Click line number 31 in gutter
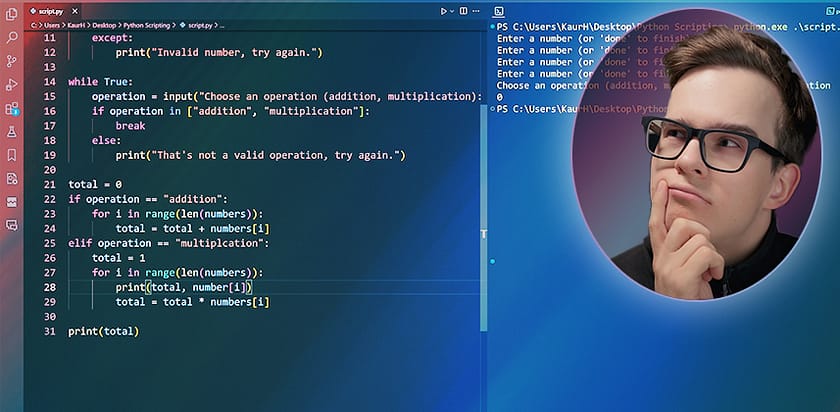 [49, 332]
